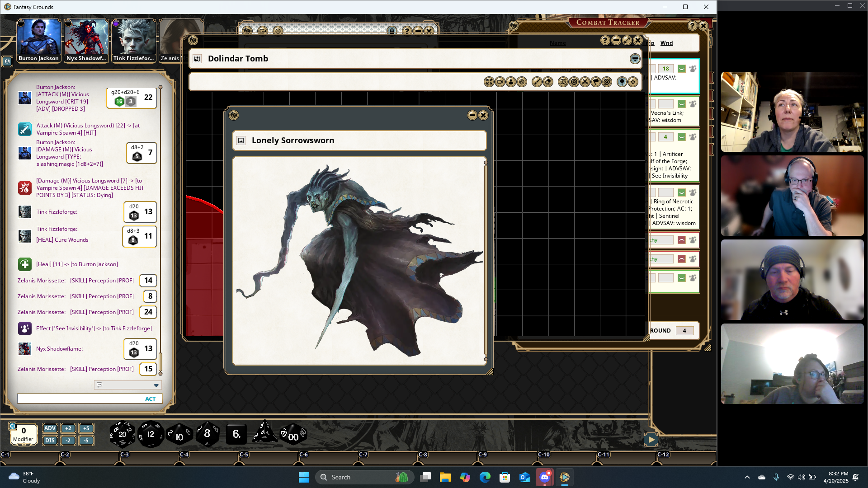Open the chat mode dropdown arrow
This screenshot has height=488, width=868.
point(156,385)
